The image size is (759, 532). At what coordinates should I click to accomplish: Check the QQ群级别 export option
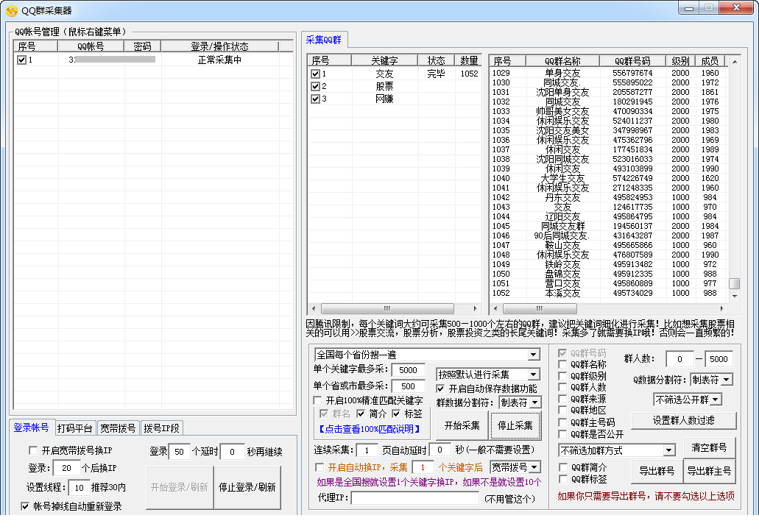pyautogui.click(x=562, y=376)
